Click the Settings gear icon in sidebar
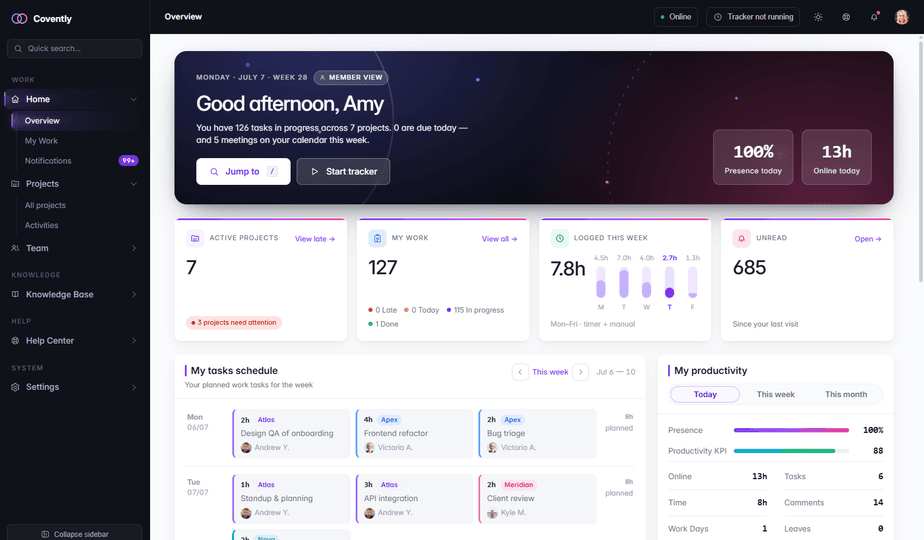This screenshot has height=540, width=924. pos(15,387)
